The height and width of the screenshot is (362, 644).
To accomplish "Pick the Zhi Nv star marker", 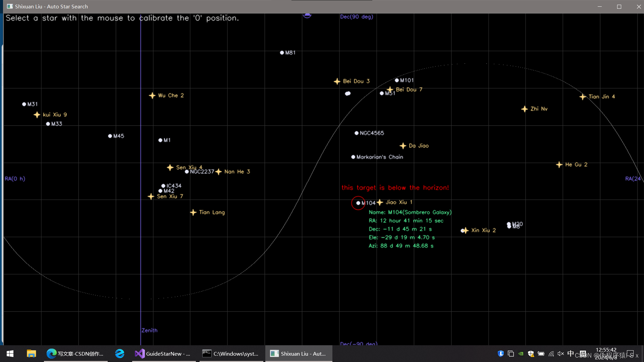I will (525, 109).
